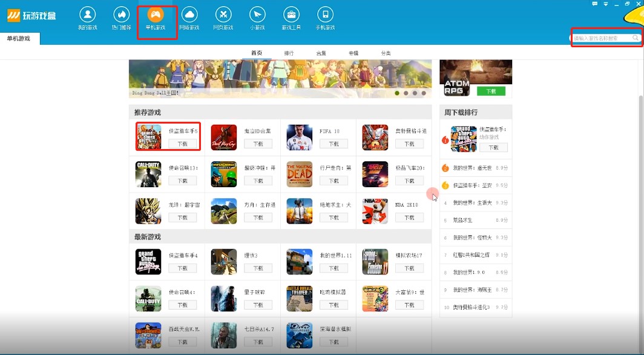This screenshot has height=355, width=644.
Task: Click green 下载 button under ATOM RPG
Action: click(x=491, y=91)
